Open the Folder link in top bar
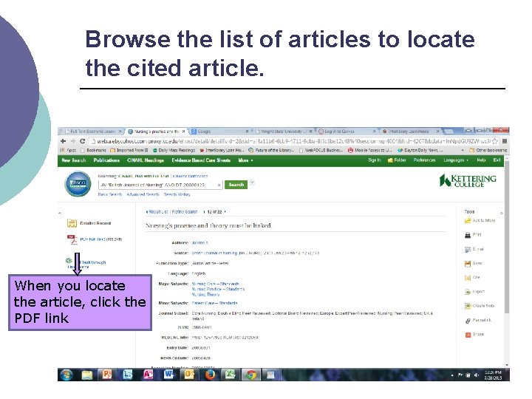This screenshot has width=532, height=399. pos(397,160)
